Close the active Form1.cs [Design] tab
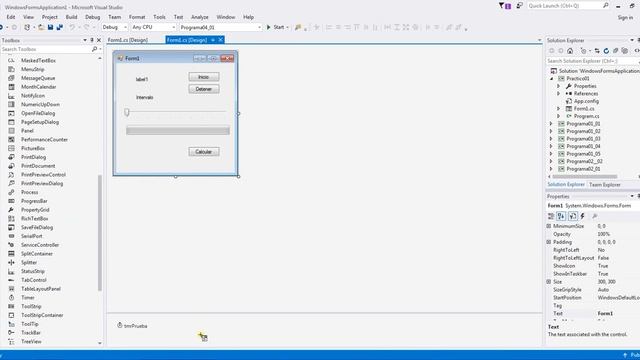This screenshot has width=640, height=360. coord(221,40)
